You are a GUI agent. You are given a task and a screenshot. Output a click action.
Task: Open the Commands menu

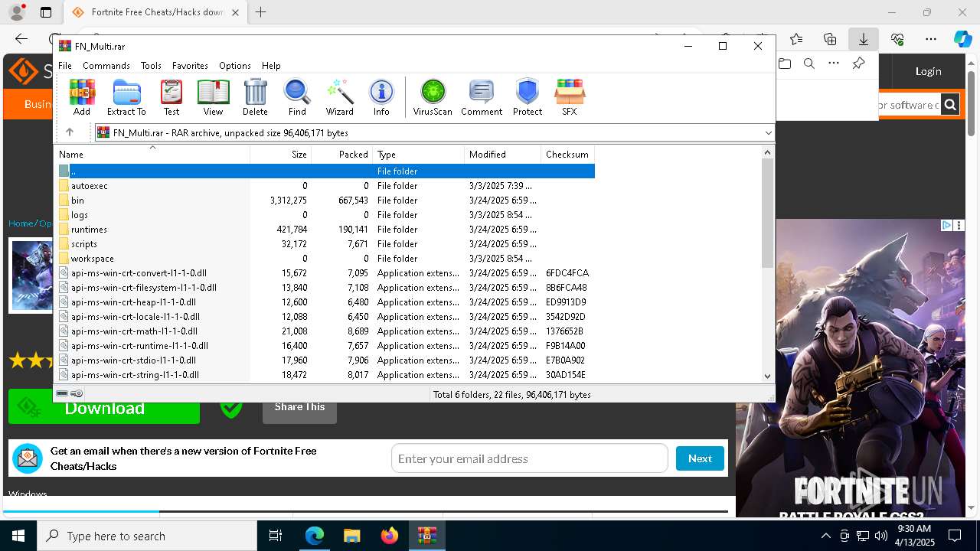(x=106, y=66)
